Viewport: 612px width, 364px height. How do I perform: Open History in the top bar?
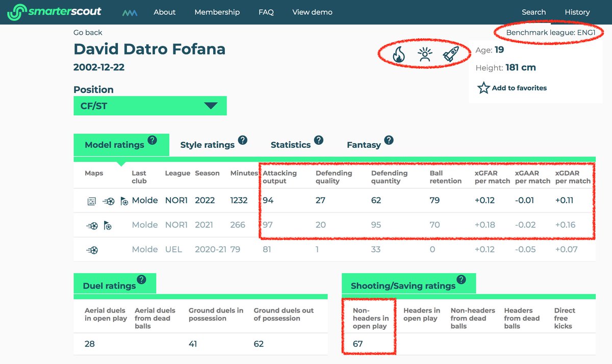tap(577, 12)
